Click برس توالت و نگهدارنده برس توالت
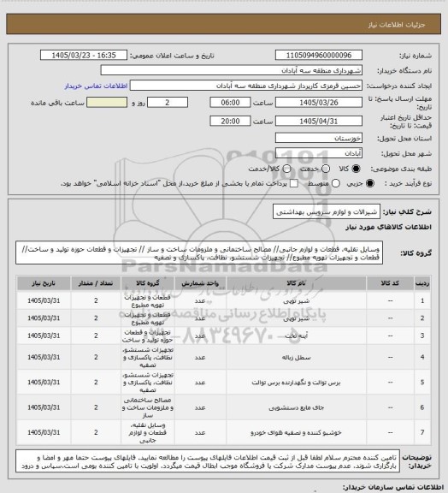Image resolution: width=448 pixels, height=493 pixels. pyautogui.click(x=296, y=383)
